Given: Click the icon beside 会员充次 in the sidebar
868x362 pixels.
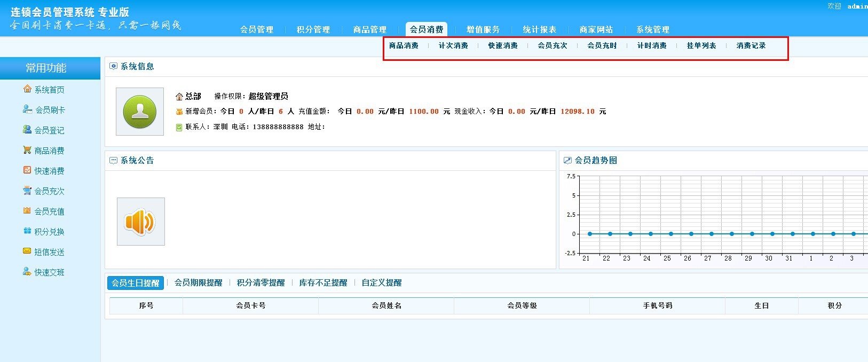Looking at the screenshot, I should pos(27,191).
